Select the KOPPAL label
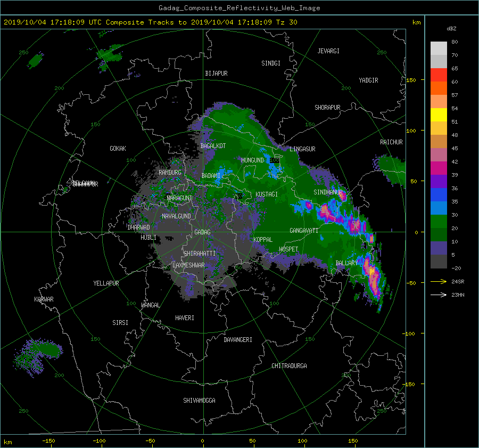 263,240
